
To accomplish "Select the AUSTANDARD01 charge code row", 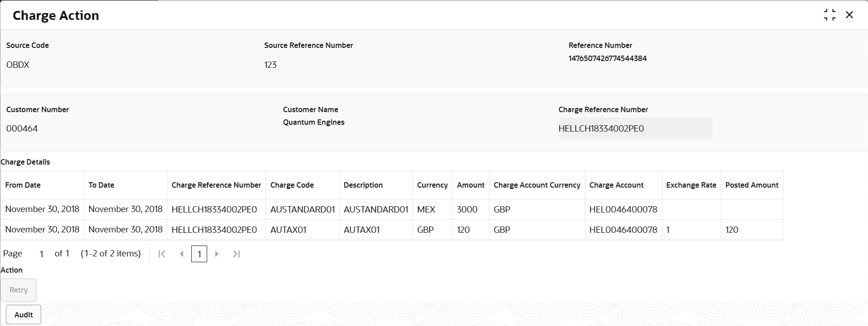I will pyautogui.click(x=302, y=209).
